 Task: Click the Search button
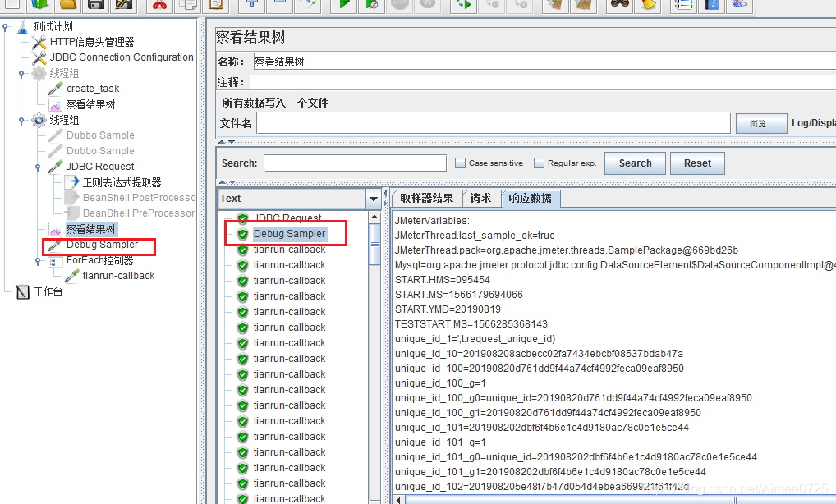[635, 163]
